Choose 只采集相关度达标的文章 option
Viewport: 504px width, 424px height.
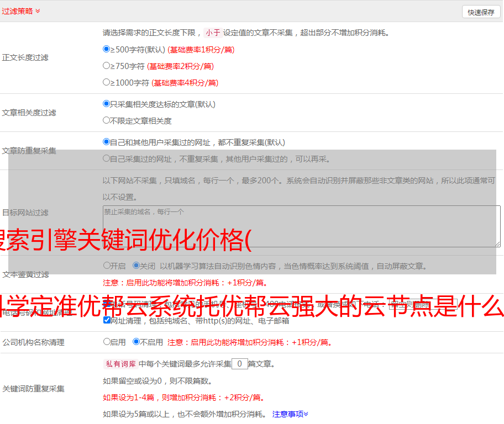(107, 104)
